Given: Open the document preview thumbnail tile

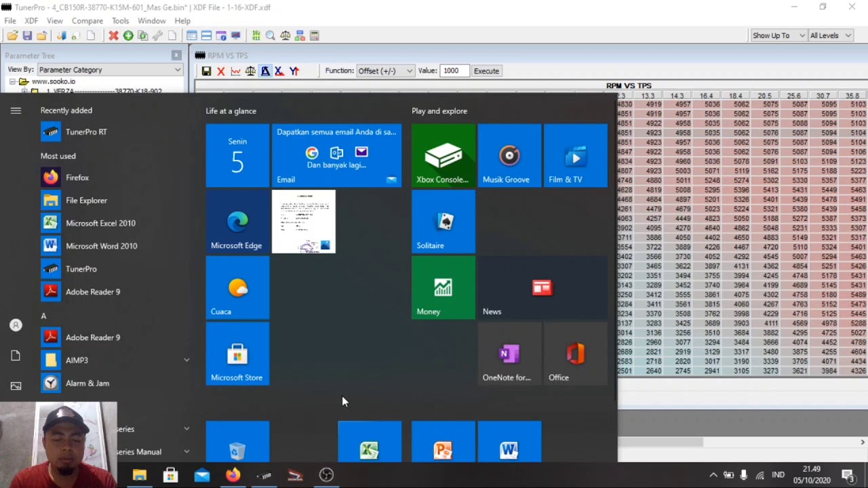Looking at the screenshot, I should click(304, 222).
